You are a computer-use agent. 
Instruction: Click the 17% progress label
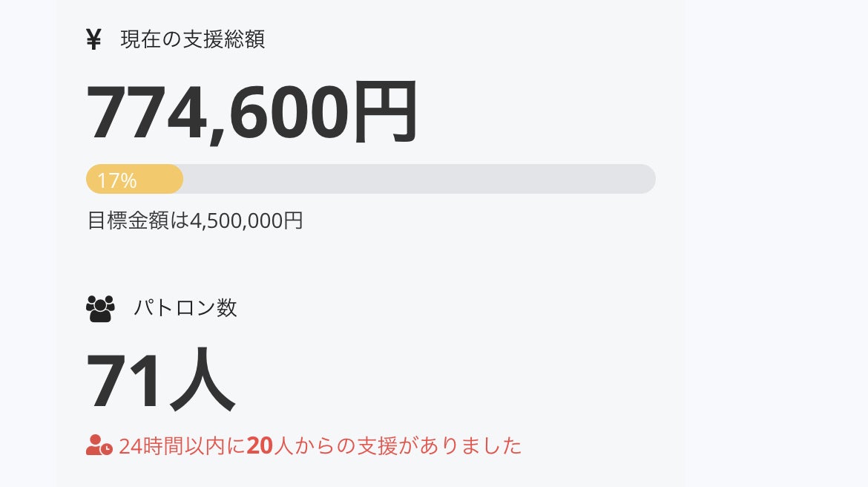[x=116, y=180]
